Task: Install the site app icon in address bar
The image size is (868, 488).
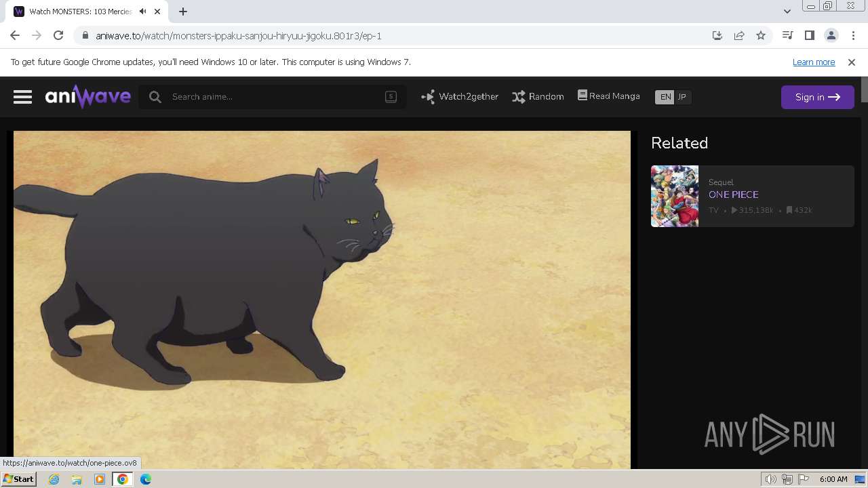Action: (717, 35)
